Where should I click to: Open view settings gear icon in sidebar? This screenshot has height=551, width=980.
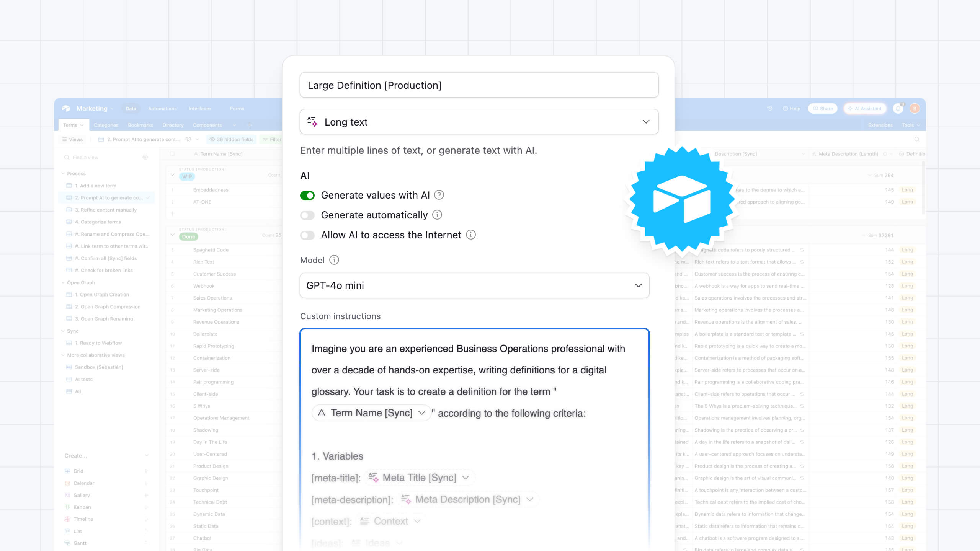coord(145,157)
